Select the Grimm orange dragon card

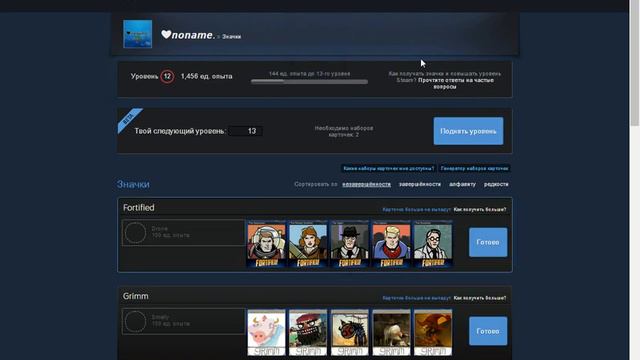point(433,333)
